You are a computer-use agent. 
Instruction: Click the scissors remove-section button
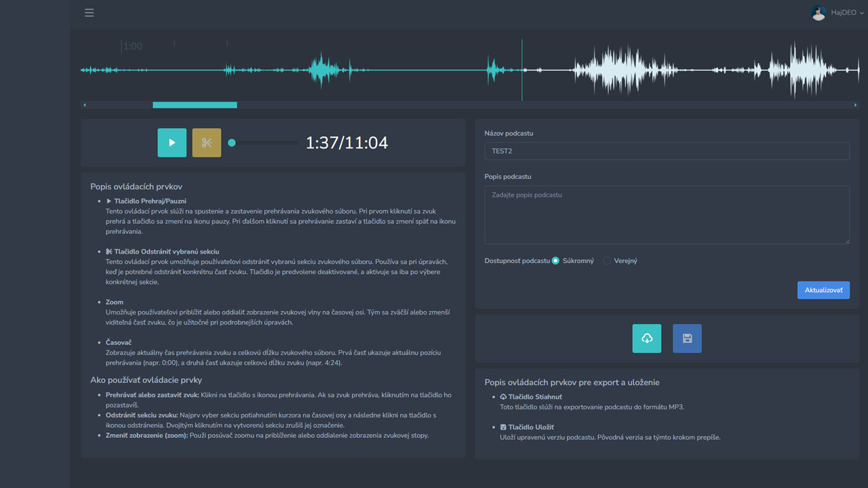pyautogui.click(x=207, y=143)
